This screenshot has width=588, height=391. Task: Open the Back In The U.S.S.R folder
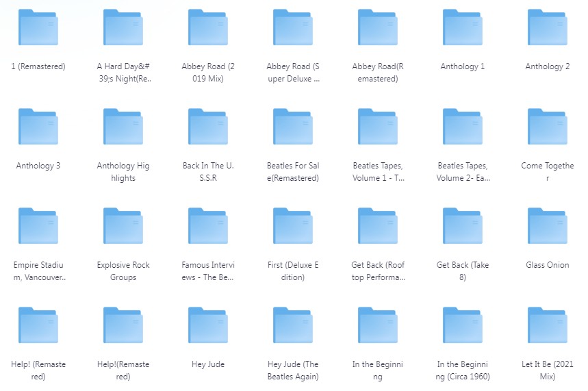click(x=208, y=127)
